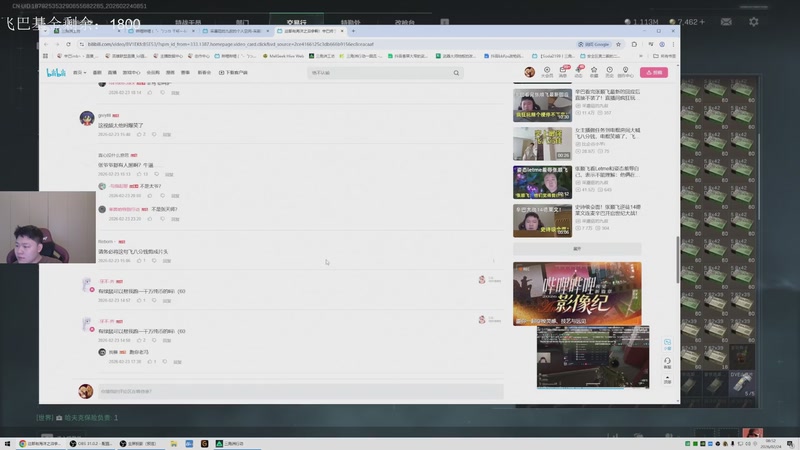Click guyitt's avatar
Viewport: 800px width, 450px height.
coord(87,118)
